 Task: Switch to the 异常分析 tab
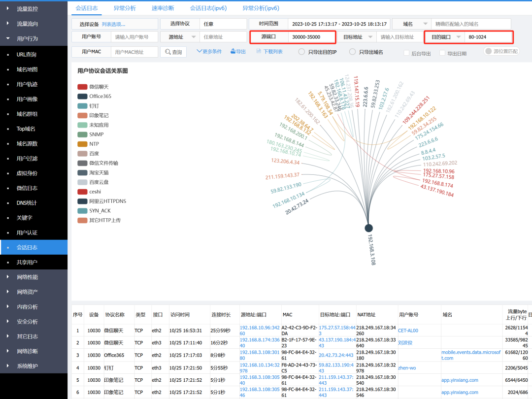tap(125, 8)
